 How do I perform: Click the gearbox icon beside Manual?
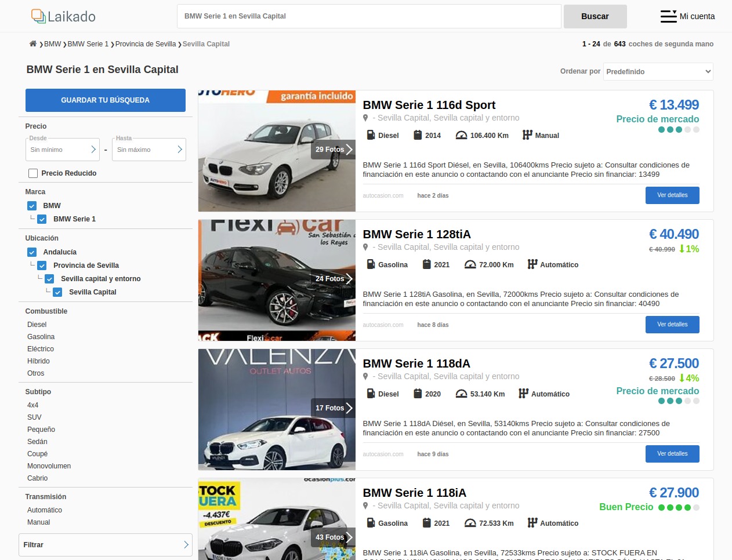pyautogui.click(x=527, y=135)
